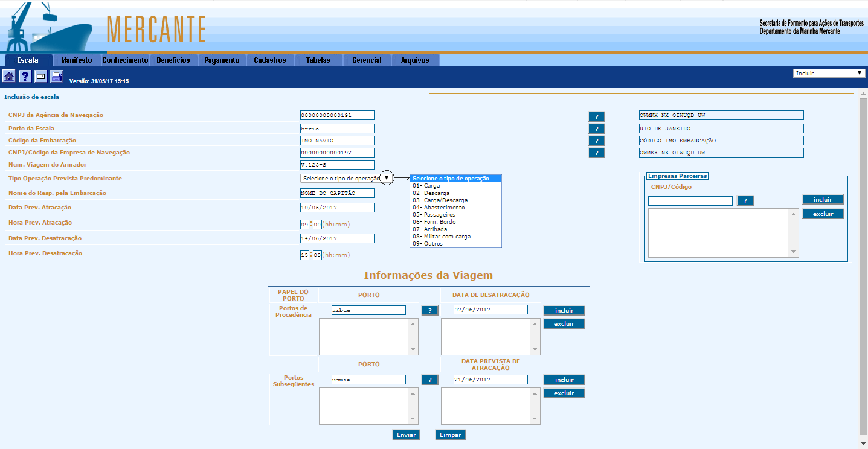Focus the CNPJ/Código da Empresa de Navegação field
Screen dimensions: 868x449
coord(337,153)
